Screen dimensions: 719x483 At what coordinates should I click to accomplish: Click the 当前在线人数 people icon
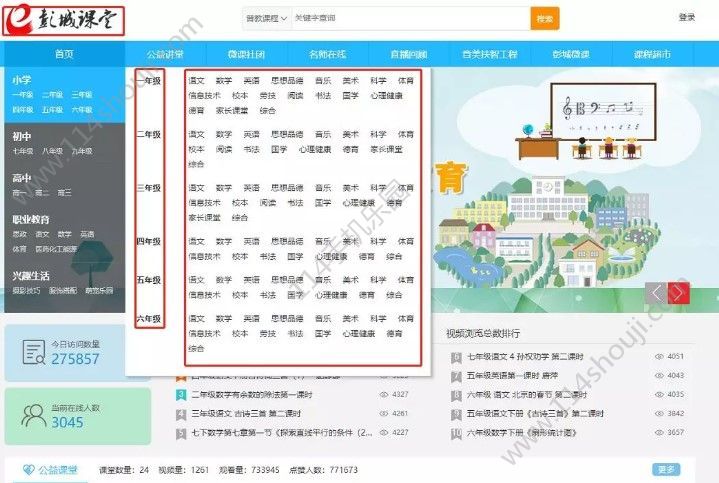click(x=33, y=416)
